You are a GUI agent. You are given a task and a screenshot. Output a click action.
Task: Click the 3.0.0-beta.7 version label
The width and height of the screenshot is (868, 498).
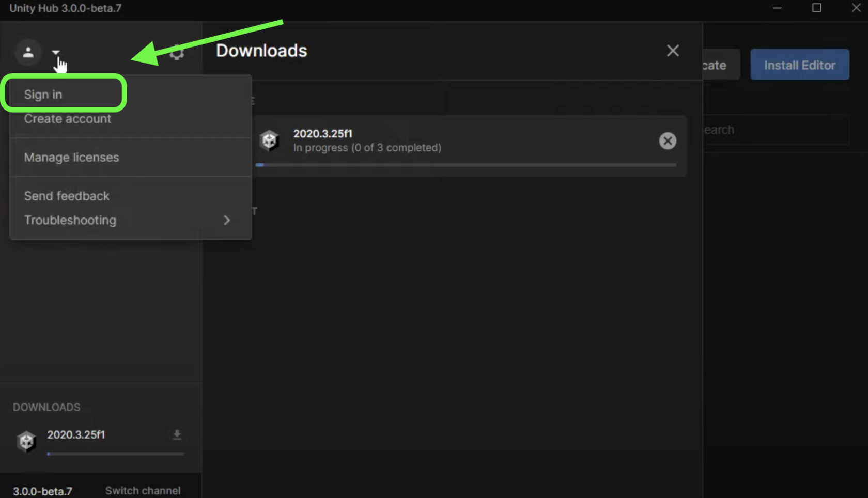(42, 491)
